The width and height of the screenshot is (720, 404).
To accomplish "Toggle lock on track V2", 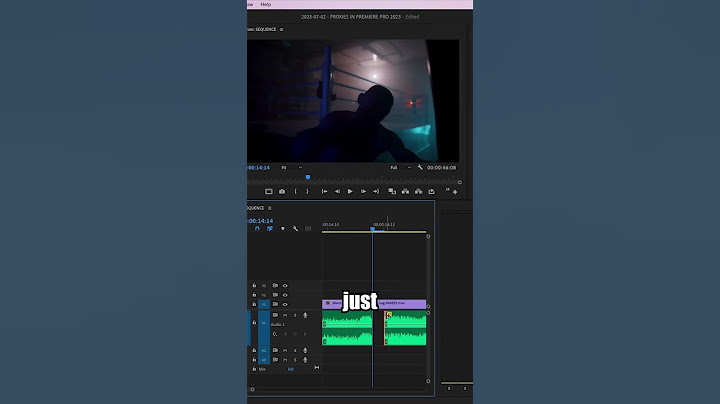I will (x=254, y=295).
